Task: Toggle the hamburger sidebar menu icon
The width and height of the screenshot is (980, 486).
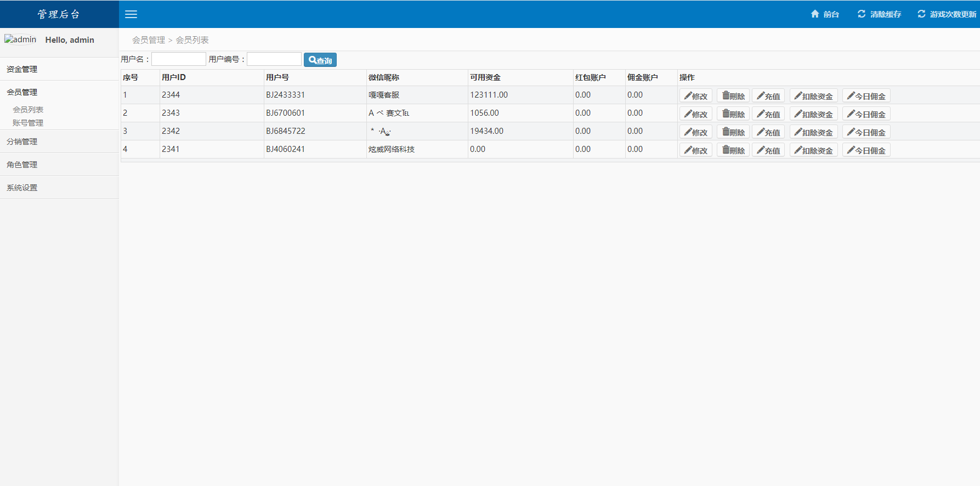Action: pos(131,14)
